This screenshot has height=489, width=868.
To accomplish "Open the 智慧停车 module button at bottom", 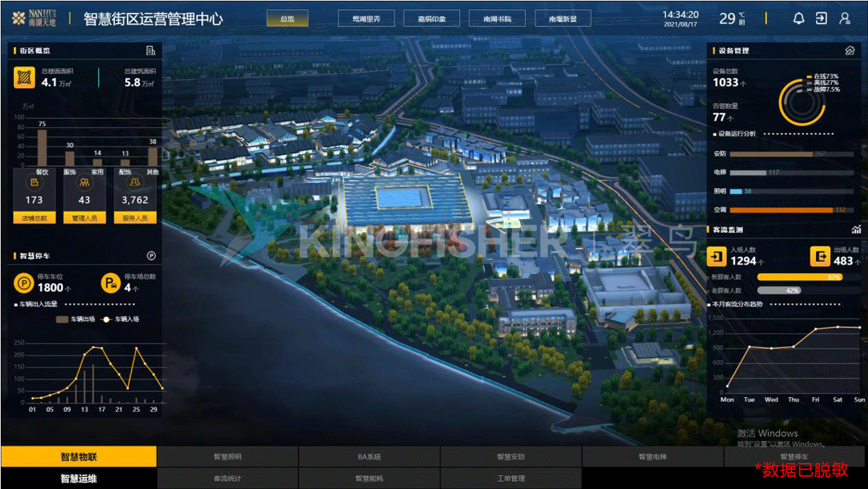I will (x=794, y=456).
